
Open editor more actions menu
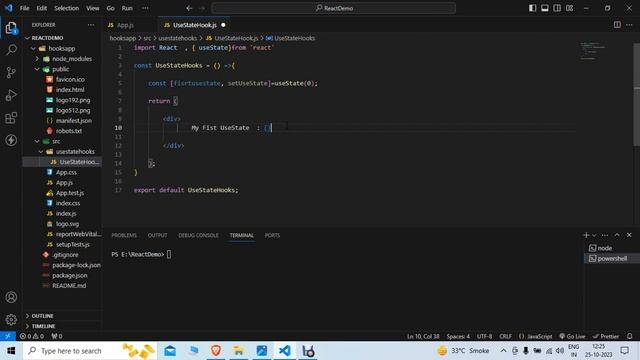click(x=629, y=25)
